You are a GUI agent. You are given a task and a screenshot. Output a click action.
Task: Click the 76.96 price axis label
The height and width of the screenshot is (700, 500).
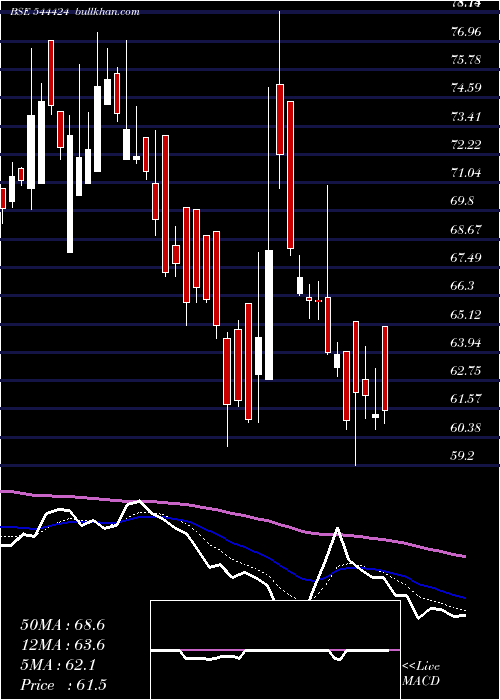[467, 32]
